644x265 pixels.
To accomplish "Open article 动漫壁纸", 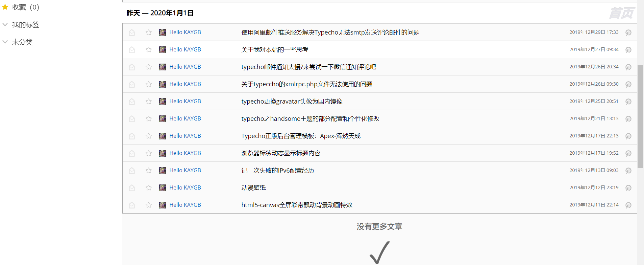I will click(254, 188).
